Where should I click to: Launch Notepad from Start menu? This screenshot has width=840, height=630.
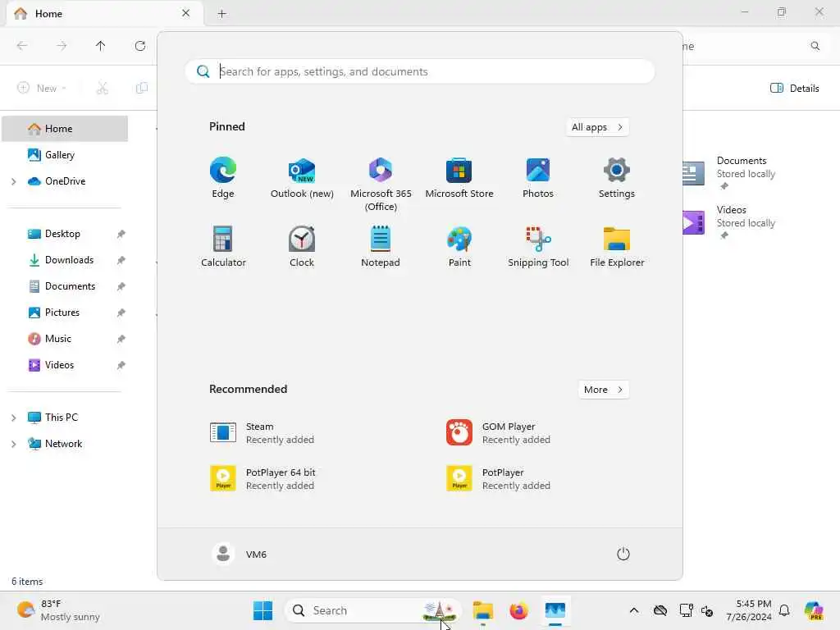point(381,246)
